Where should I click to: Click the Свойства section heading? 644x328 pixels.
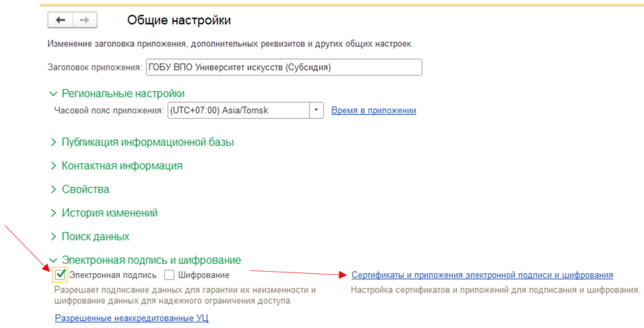click(86, 189)
